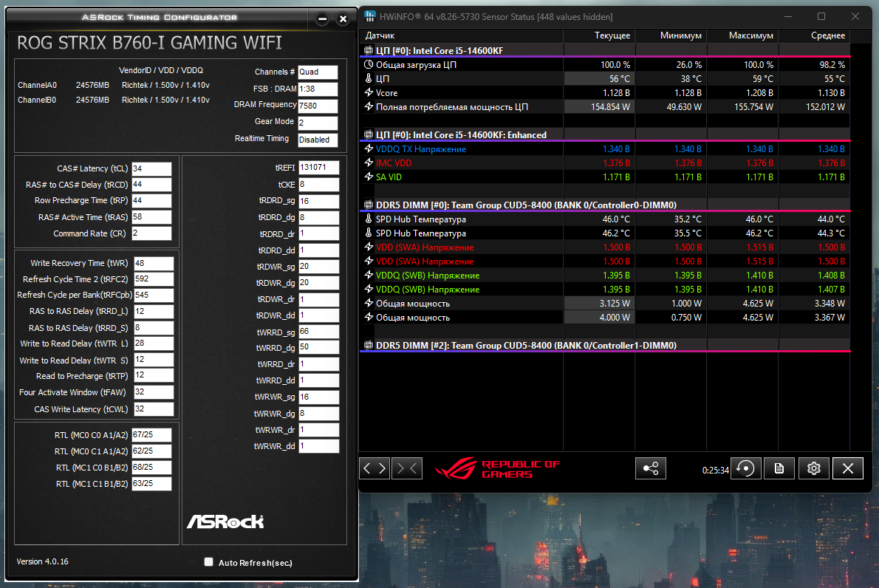Click the Refresh Cycle Time 2 (tRFC2) field
Viewport: 879px width, 588px height.
pyautogui.click(x=154, y=278)
